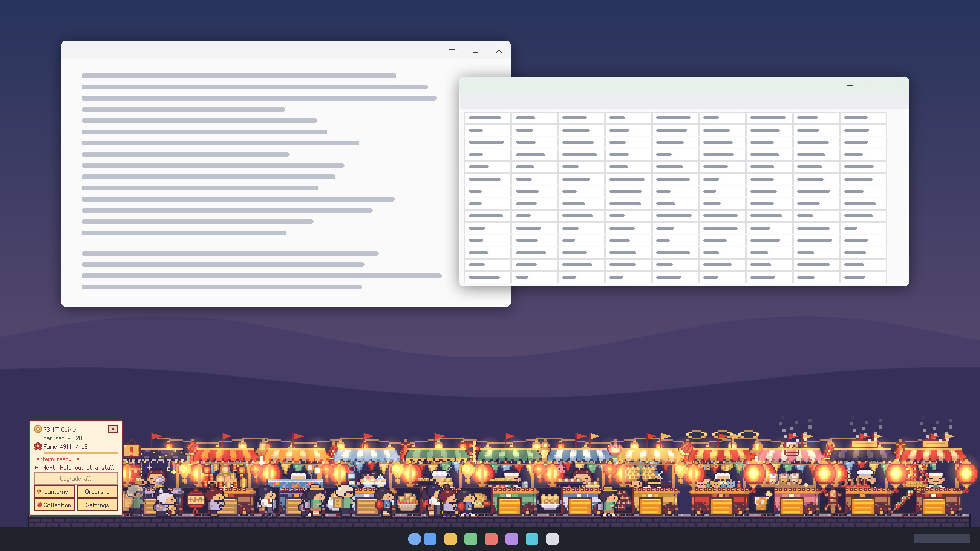Open the green taskbar app

(471, 539)
